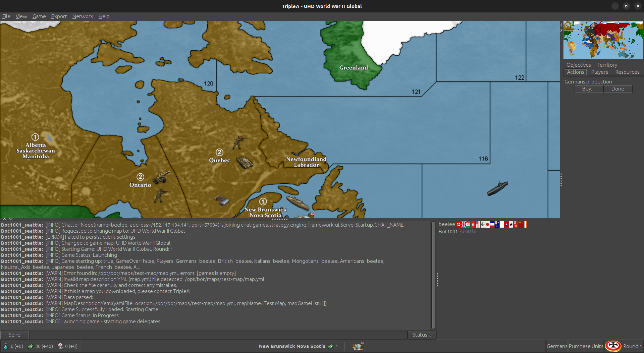Select the Actions tab
644x353 pixels.
click(x=576, y=72)
